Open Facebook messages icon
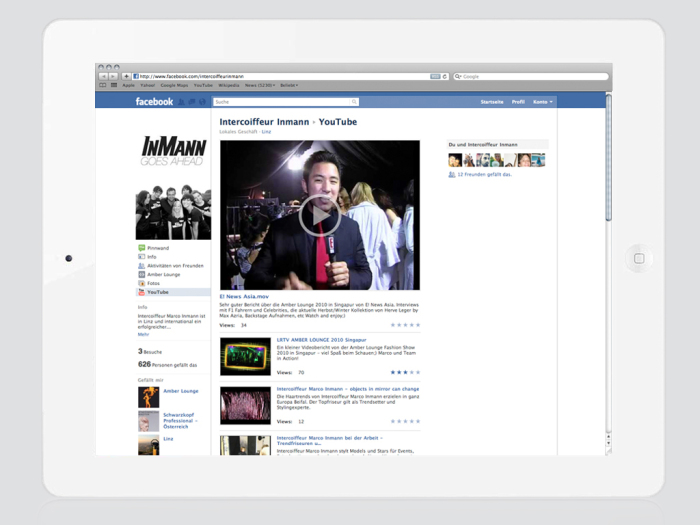The image size is (700, 525). pyautogui.click(x=192, y=102)
